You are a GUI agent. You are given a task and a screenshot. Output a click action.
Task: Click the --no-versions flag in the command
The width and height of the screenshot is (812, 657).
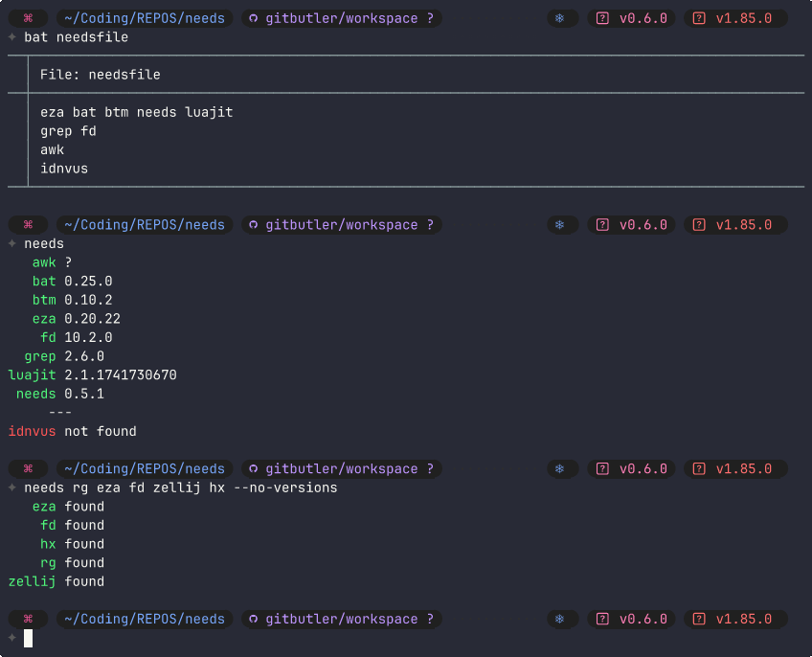coord(285,487)
